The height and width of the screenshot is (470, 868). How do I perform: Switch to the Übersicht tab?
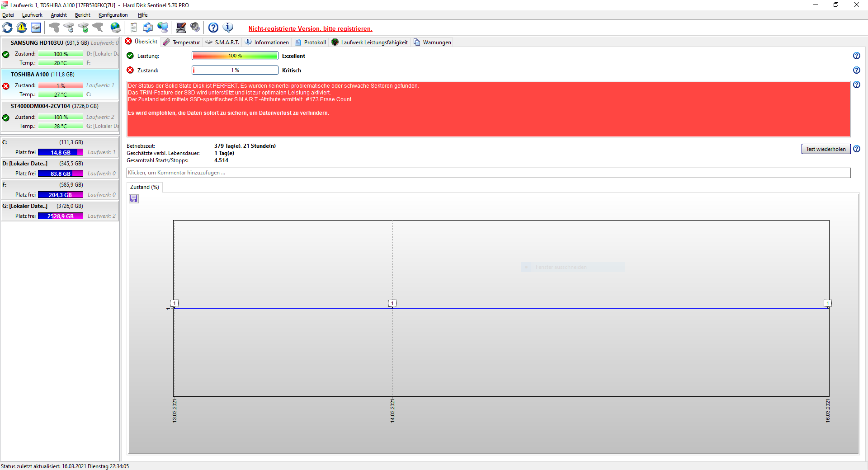click(142, 42)
